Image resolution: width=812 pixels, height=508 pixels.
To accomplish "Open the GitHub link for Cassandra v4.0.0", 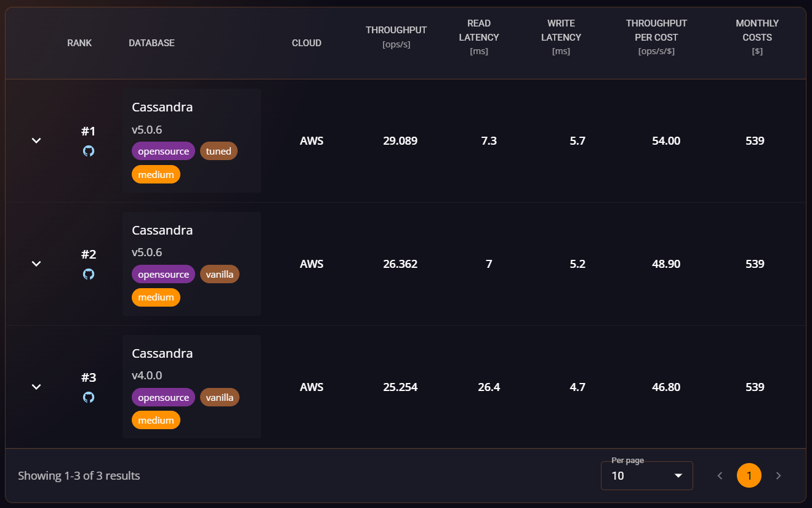I will pyautogui.click(x=89, y=397).
